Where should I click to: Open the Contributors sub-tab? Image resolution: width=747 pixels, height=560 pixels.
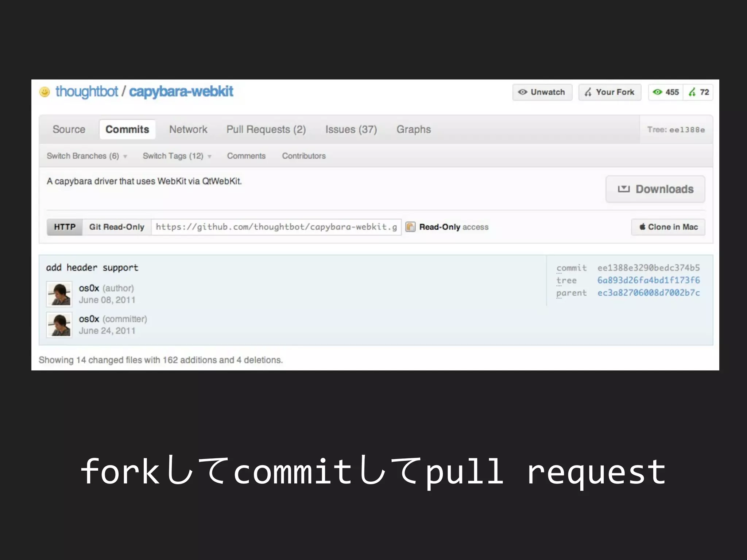click(x=304, y=156)
